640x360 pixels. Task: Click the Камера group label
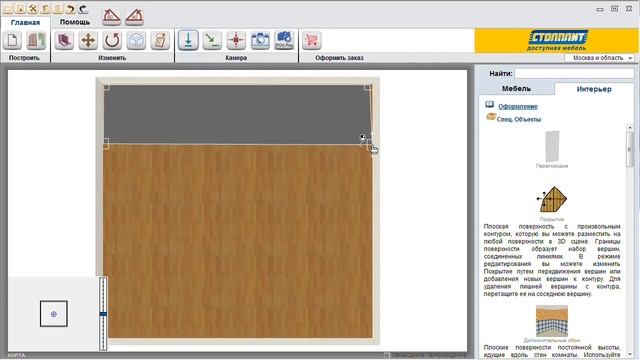(x=236, y=58)
